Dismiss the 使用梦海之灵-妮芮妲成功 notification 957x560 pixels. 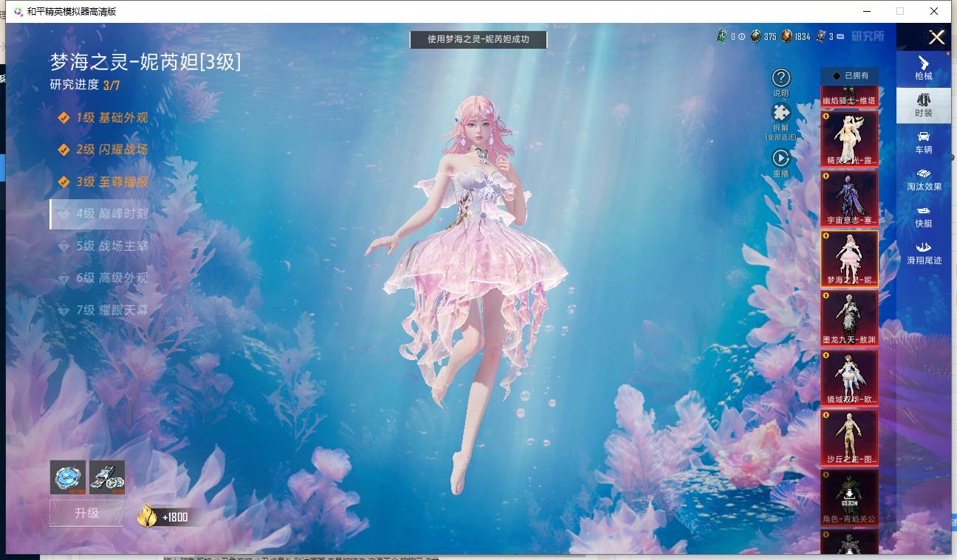[x=478, y=39]
